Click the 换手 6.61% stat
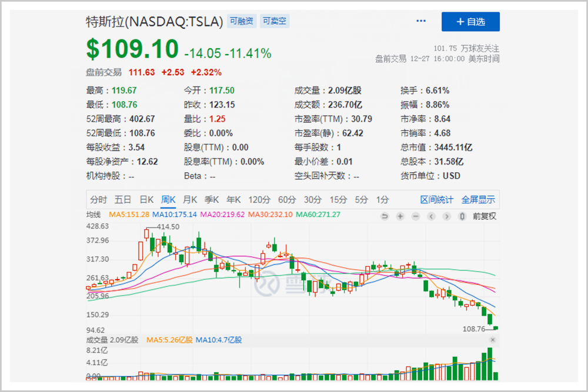 point(425,91)
